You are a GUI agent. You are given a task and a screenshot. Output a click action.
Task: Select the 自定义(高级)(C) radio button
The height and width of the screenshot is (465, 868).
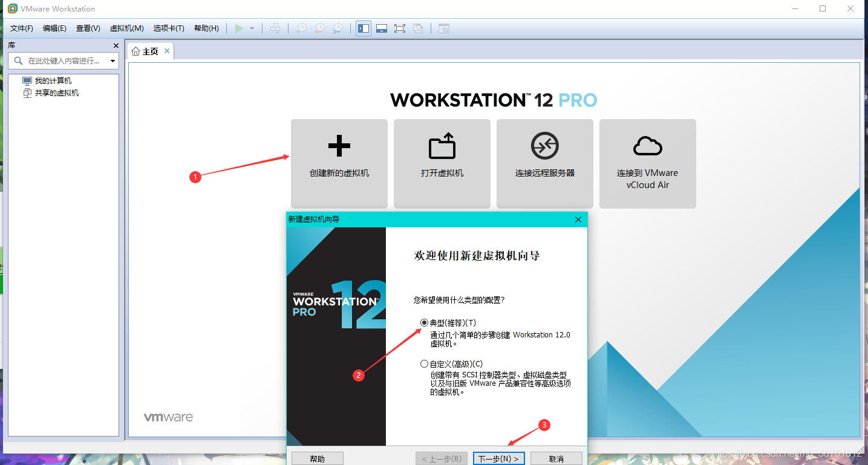424,364
